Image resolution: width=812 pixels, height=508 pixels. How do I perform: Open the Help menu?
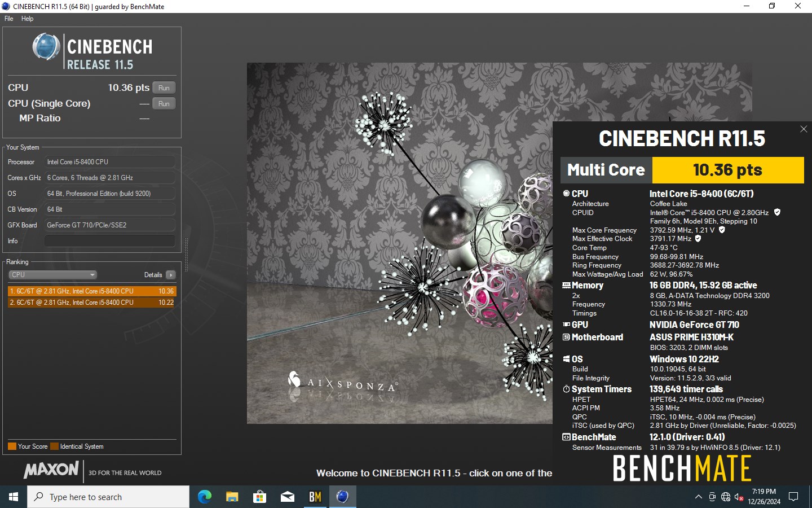(x=27, y=19)
